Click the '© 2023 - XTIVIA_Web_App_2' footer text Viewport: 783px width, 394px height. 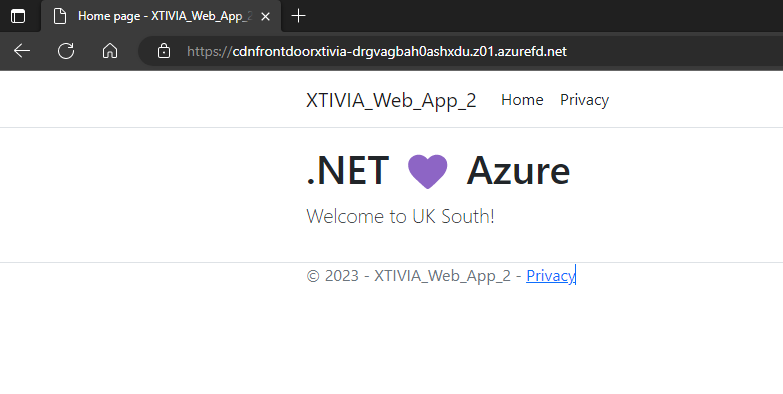pyautogui.click(x=408, y=276)
